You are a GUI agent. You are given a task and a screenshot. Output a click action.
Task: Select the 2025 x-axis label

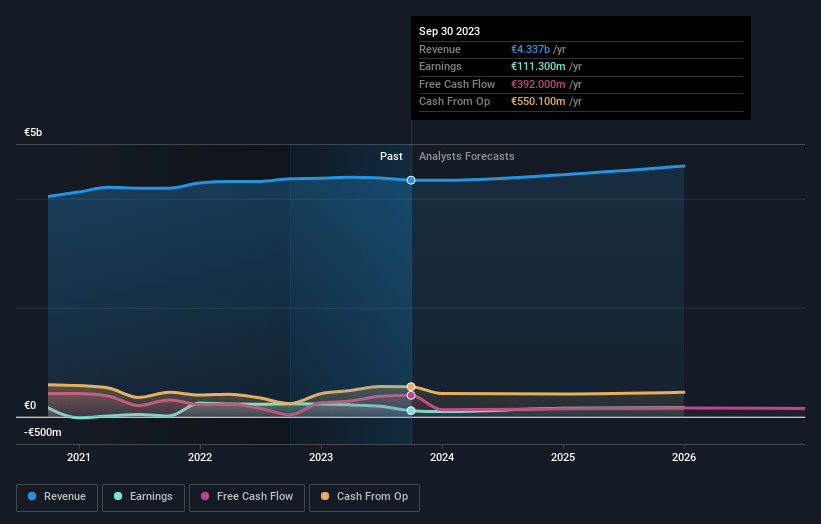tap(563, 457)
